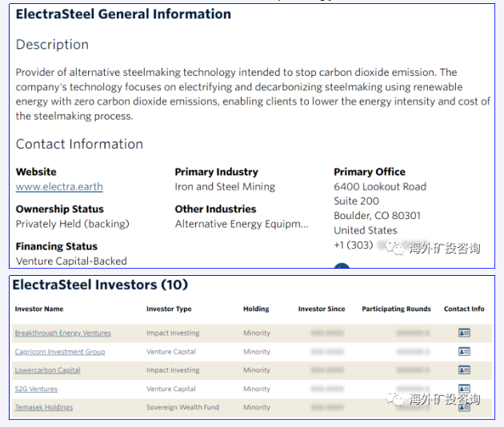Follow the Lowercarbon Capital link
This screenshot has width=504, height=427.
coord(47,370)
